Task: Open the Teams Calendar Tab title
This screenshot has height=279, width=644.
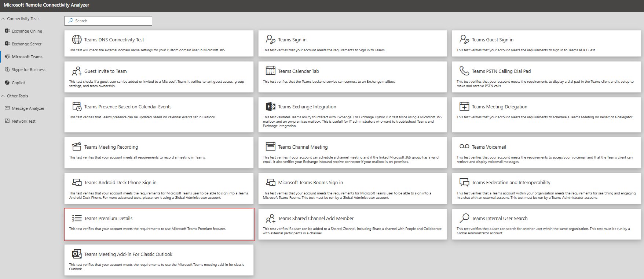Action: coord(299,71)
